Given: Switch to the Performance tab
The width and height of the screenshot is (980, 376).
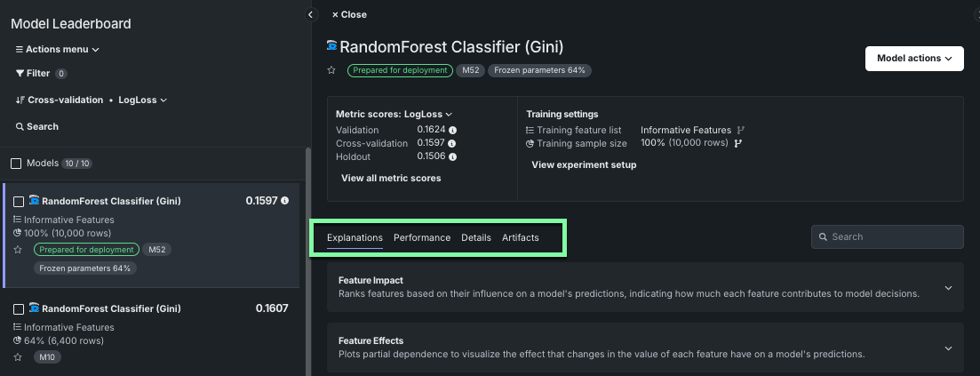Looking at the screenshot, I should click(x=422, y=237).
